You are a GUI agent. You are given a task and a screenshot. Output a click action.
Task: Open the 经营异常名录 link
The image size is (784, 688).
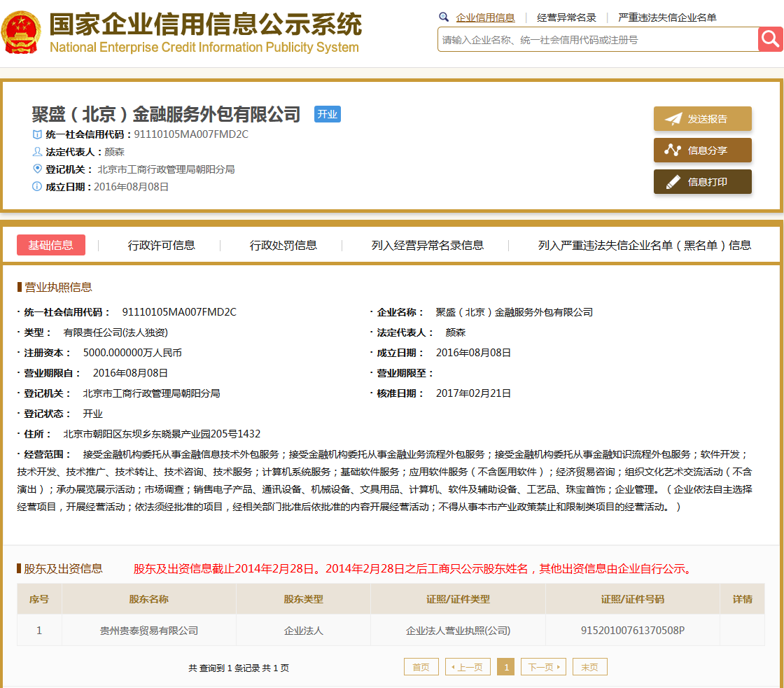tap(566, 18)
